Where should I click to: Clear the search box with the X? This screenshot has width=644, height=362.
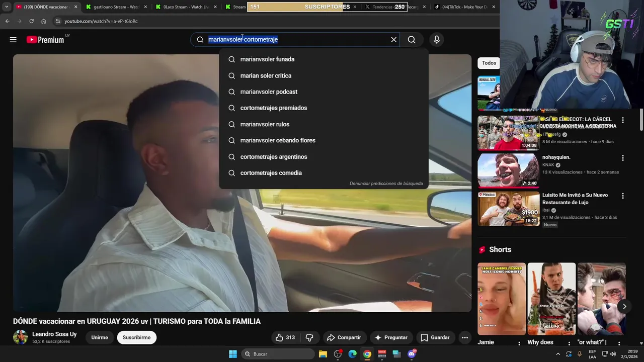point(394,40)
